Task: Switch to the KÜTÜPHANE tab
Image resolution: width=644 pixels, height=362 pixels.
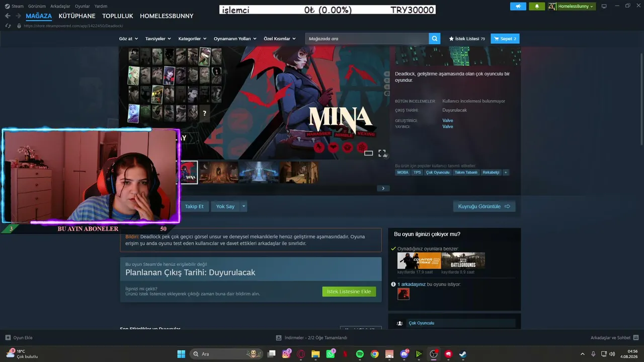Action: click(77, 16)
